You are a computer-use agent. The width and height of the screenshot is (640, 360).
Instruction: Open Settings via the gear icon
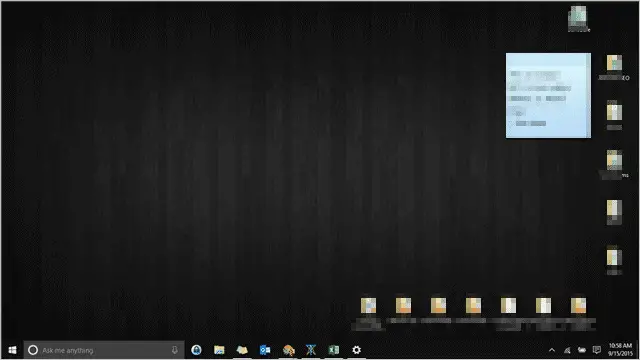[x=356, y=350]
